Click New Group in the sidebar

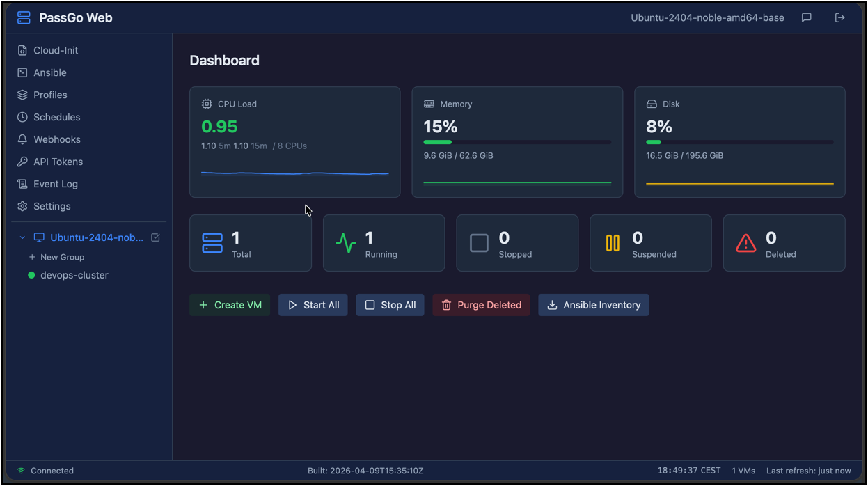(x=56, y=257)
